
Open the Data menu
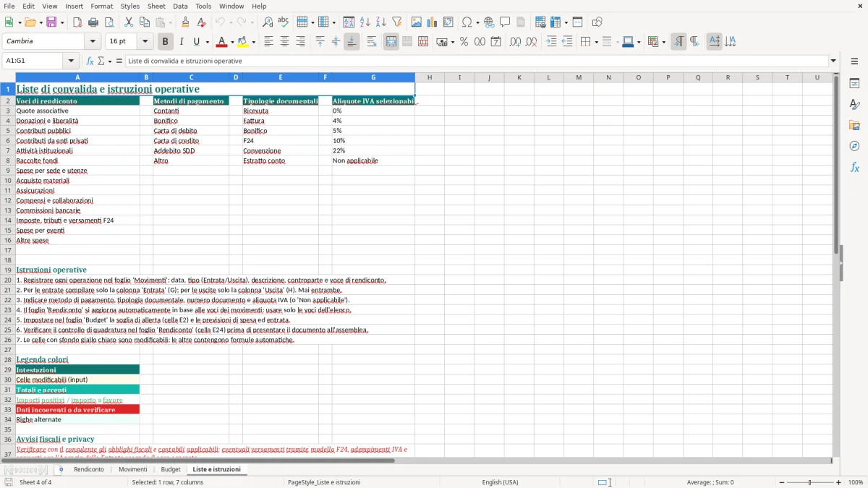(x=180, y=6)
